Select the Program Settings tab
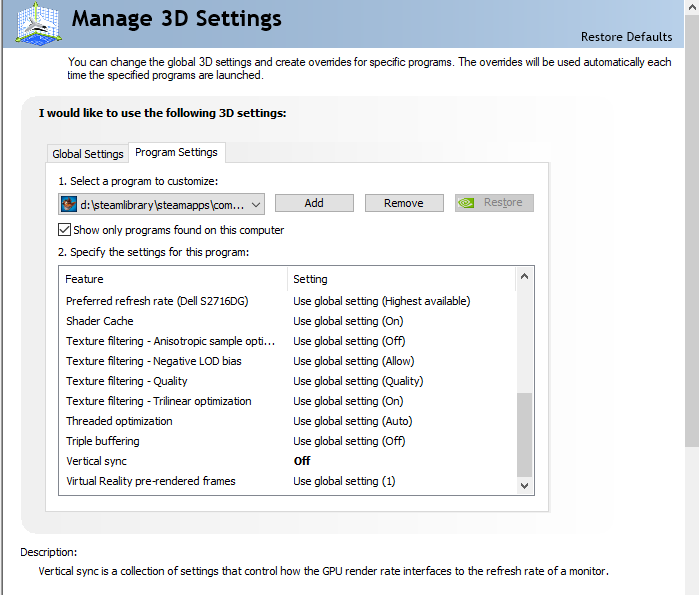Viewport: 699px width, 595px height. (x=176, y=152)
